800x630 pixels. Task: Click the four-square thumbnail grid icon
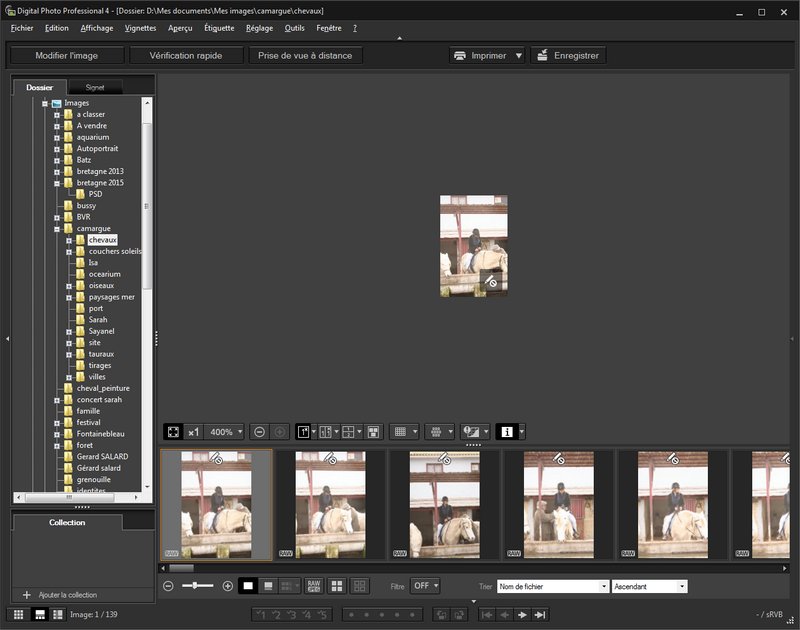337,586
